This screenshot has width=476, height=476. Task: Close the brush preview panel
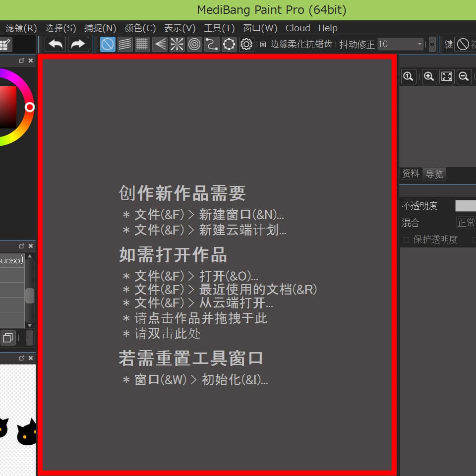click(x=31, y=358)
